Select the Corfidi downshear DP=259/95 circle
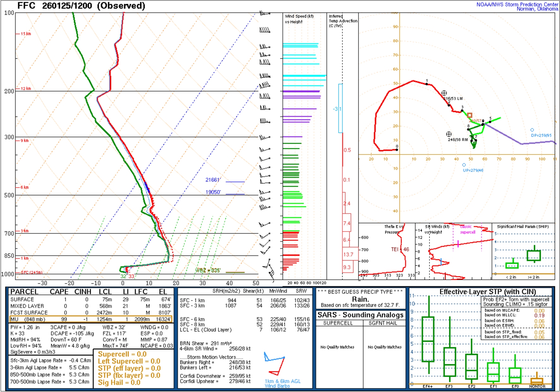This screenshot has width=560, height=392. [532, 130]
